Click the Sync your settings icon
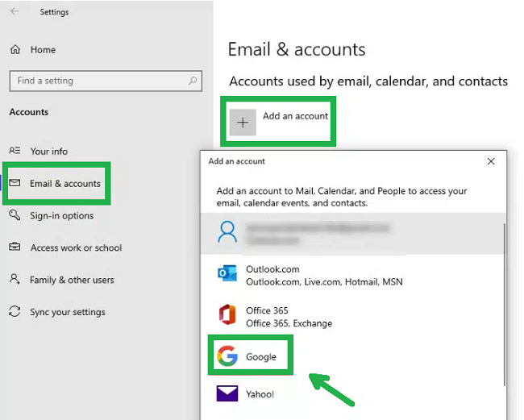The height and width of the screenshot is (420, 524). [15, 312]
